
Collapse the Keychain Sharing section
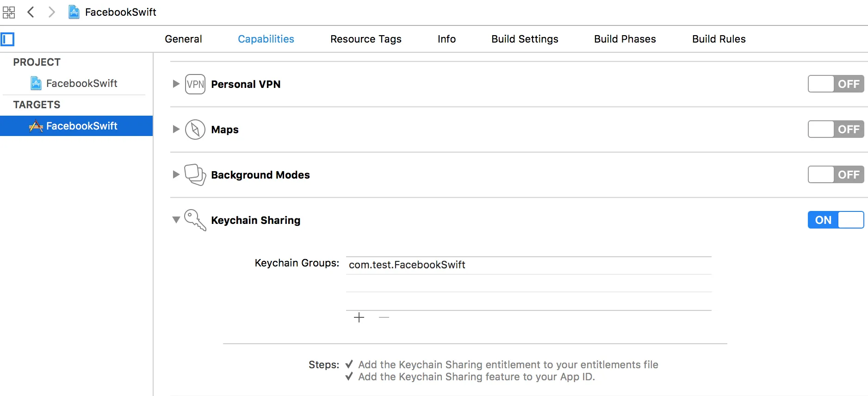(x=176, y=220)
